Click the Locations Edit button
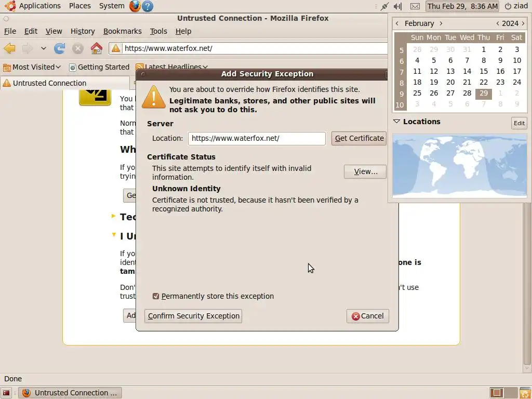The image size is (532, 399). (519, 123)
